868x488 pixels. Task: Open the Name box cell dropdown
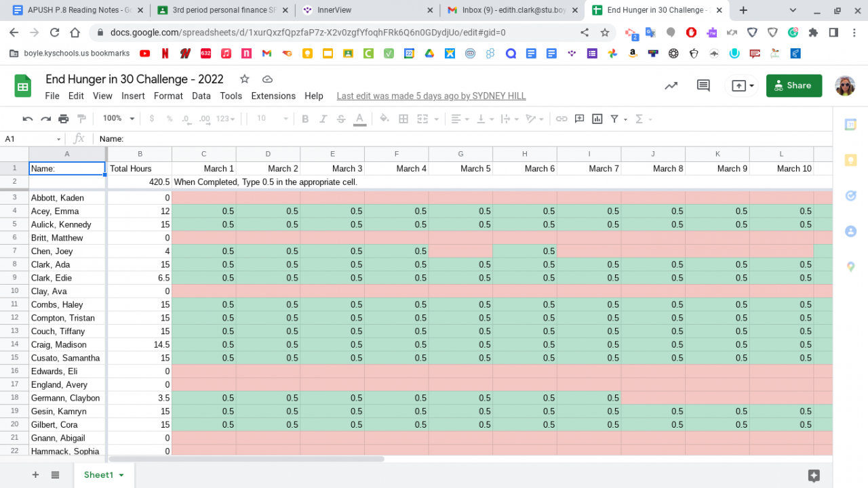tap(58, 139)
